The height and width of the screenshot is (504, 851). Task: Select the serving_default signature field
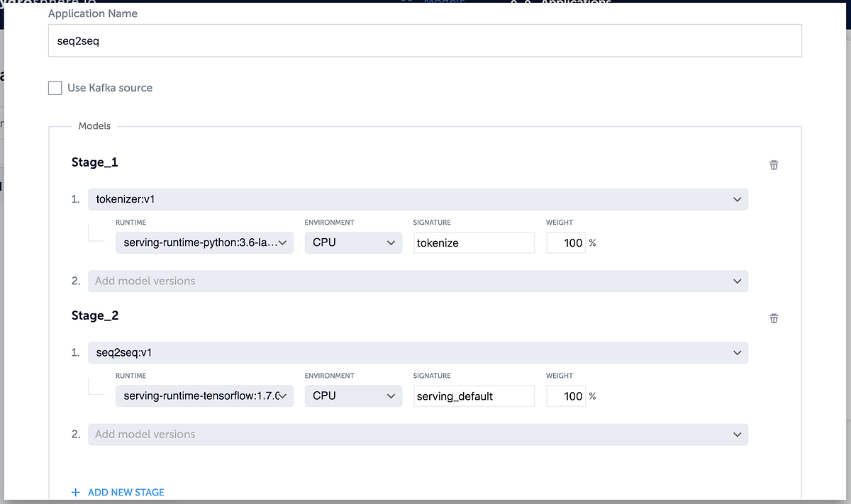tap(474, 396)
